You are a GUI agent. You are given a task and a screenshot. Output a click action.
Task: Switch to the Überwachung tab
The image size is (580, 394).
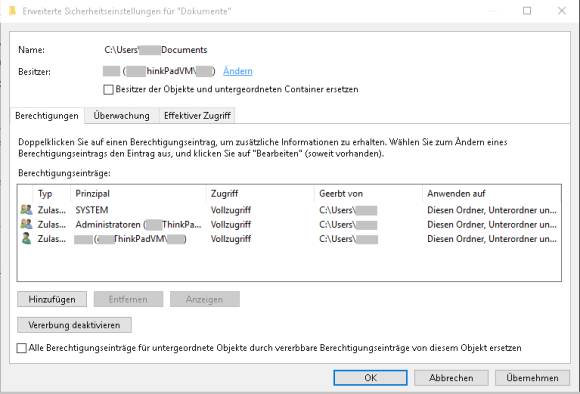[x=122, y=116]
